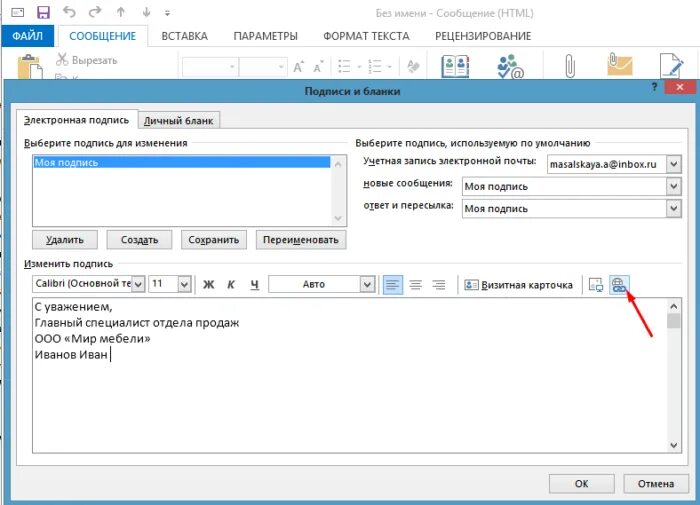Viewport: 700px width, 505px height.
Task: Click the OK button
Action: pyautogui.click(x=581, y=484)
